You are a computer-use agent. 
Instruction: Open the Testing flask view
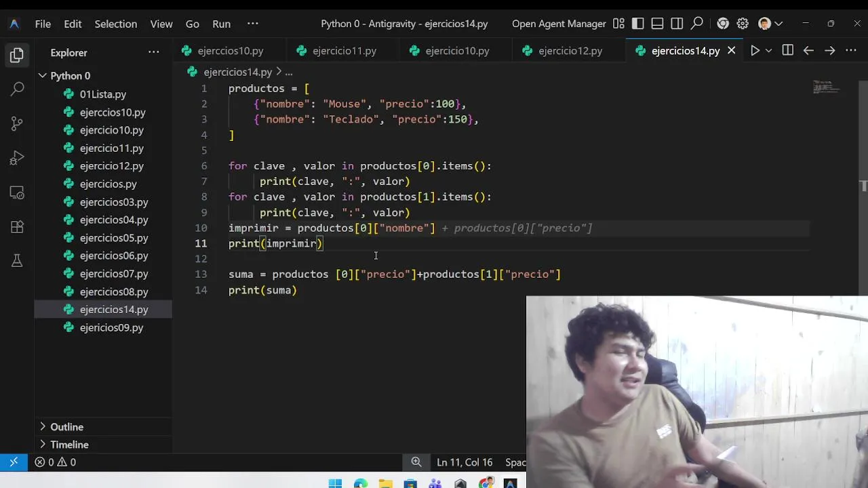(17, 261)
